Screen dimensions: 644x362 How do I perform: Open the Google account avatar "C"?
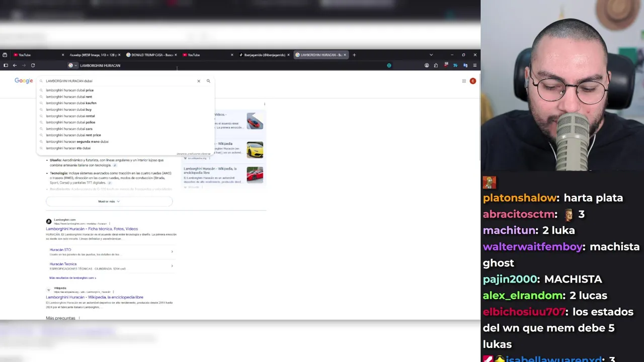pos(472,81)
